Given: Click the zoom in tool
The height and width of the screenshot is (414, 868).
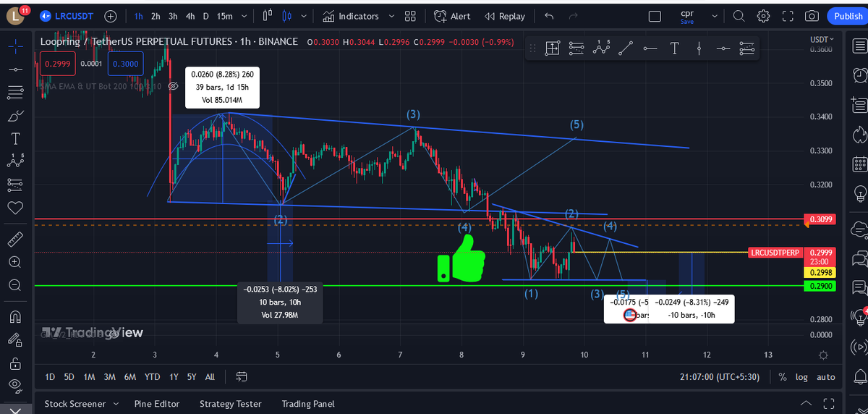Looking at the screenshot, I should click(14, 262).
